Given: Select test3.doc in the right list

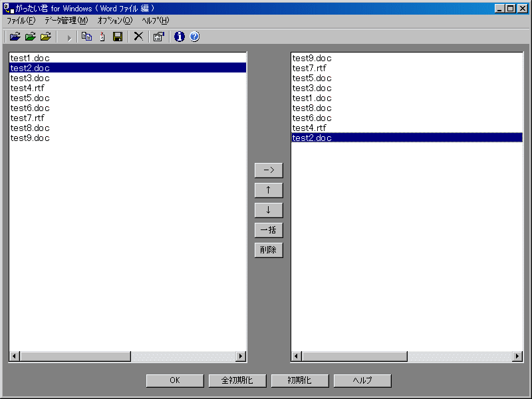Looking at the screenshot, I should tap(407, 88).
